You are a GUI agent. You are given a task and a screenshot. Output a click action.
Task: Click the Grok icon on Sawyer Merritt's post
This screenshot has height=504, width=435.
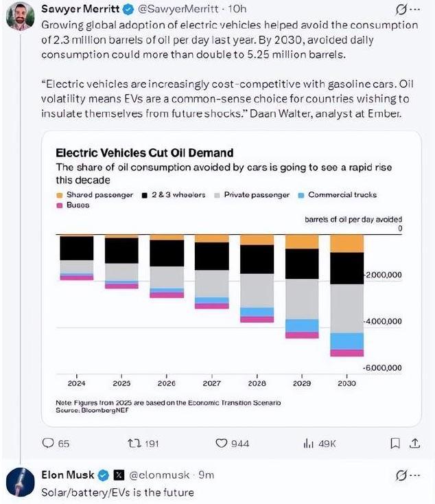[401, 10]
